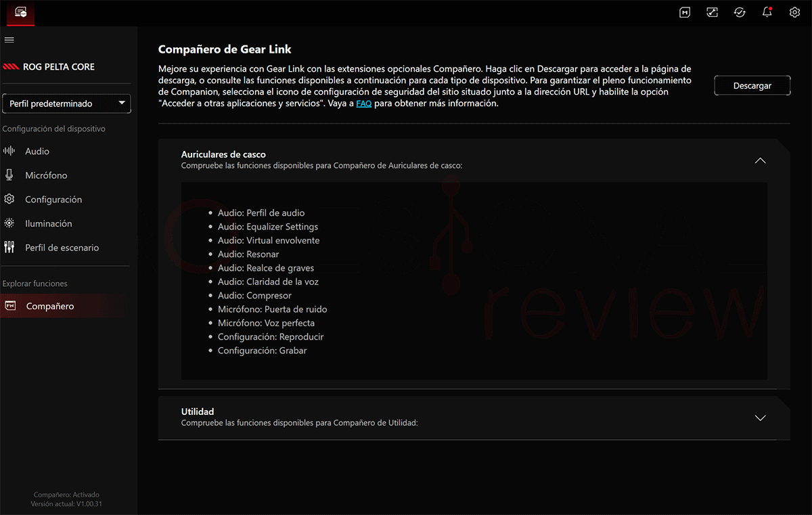Click 'Audio: Resonar' list item
812x515 pixels.
tap(248, 254)
